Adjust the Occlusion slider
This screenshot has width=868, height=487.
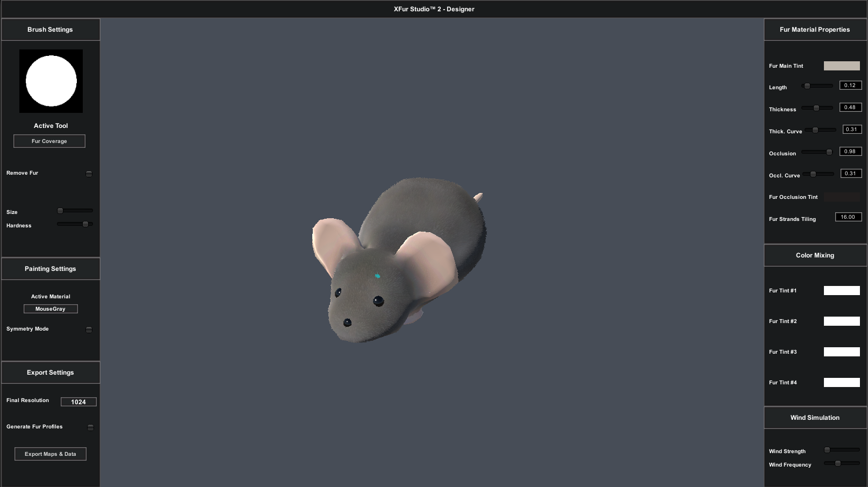tap(817, 152)
